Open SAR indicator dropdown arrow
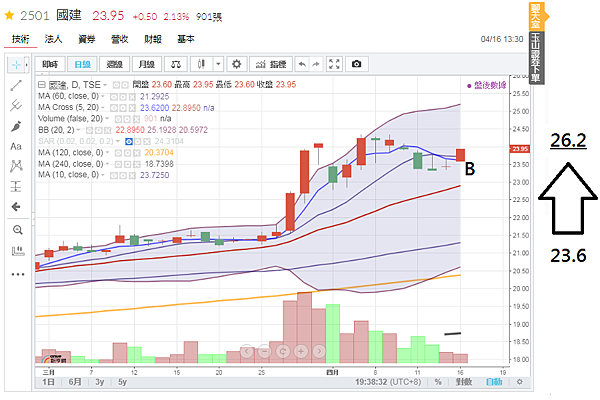The width and height of the screenshot is (600, 400). (118, 141)
